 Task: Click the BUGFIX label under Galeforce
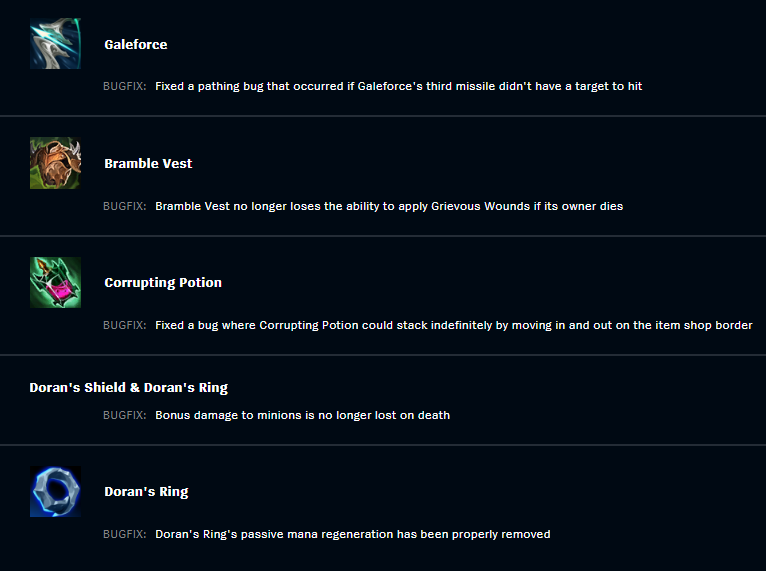pyautogui.click(x=125, y=86)
